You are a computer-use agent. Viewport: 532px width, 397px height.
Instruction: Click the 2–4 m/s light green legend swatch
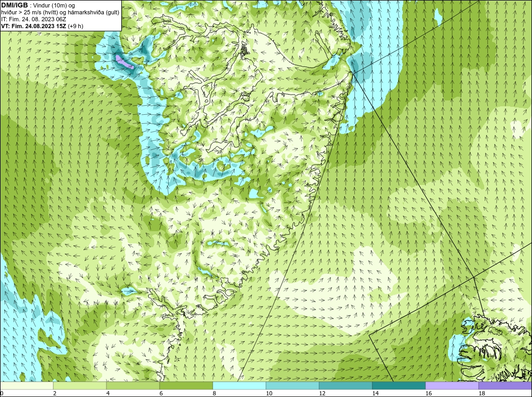point(80,385)
